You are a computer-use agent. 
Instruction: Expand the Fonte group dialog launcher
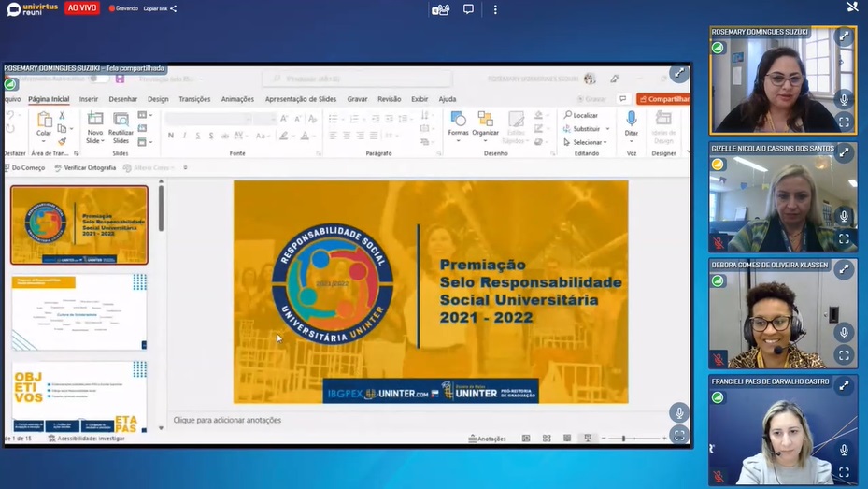coord(319,153)
